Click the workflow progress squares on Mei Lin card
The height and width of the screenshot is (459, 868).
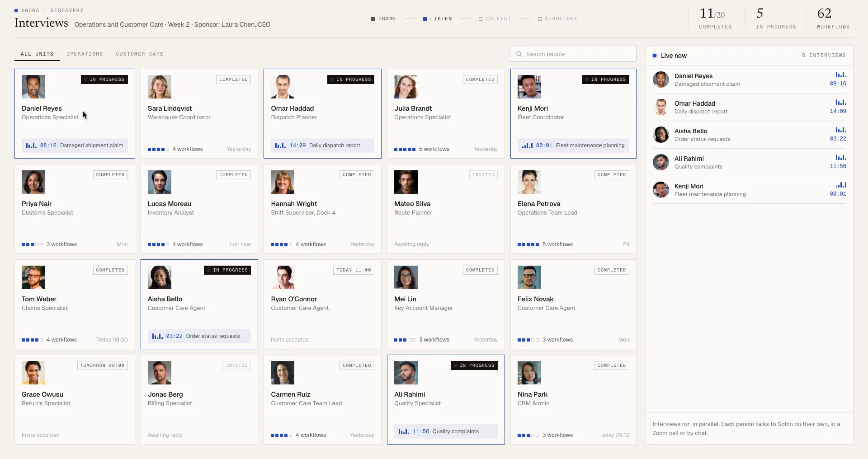pos(405,340)
